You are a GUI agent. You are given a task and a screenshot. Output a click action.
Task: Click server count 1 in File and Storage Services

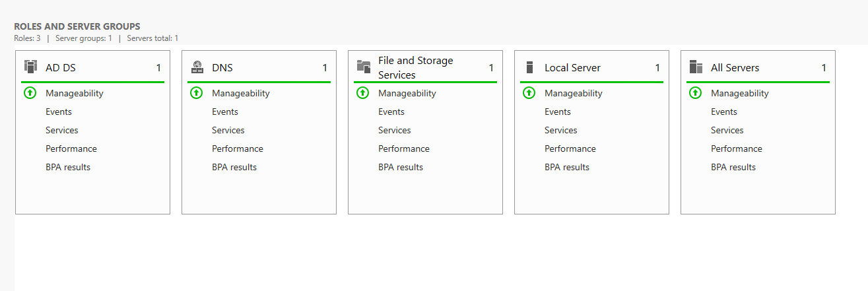(491, 67)
